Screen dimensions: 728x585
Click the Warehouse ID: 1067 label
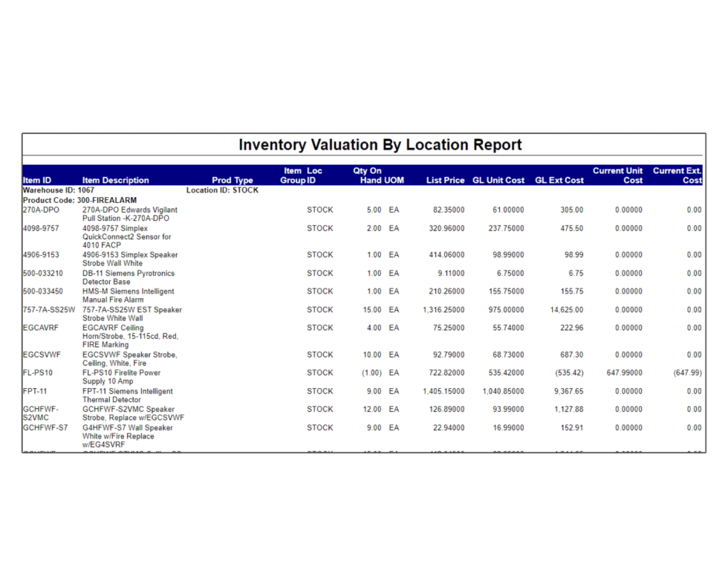pos(58,190)
